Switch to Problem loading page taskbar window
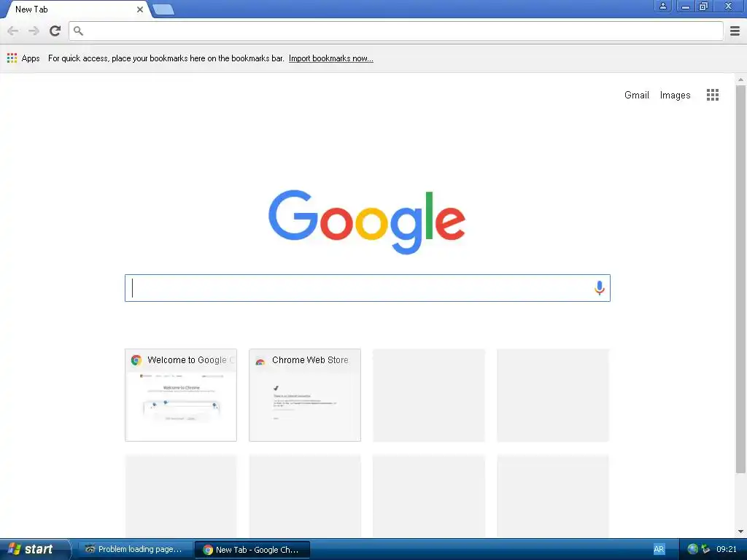Viewport: 747px width, 560px height. pyautogui.click(x=135, y=549)
